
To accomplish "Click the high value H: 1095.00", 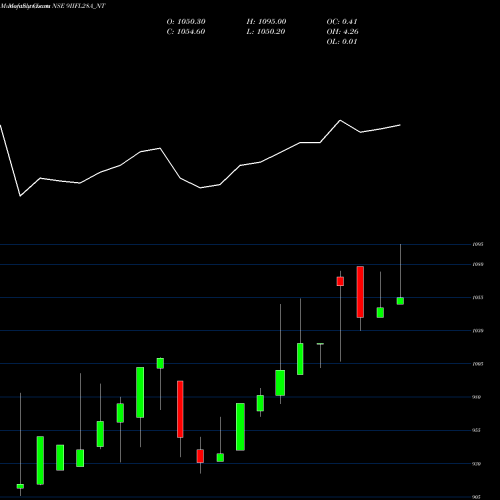I will pos(266,22).
